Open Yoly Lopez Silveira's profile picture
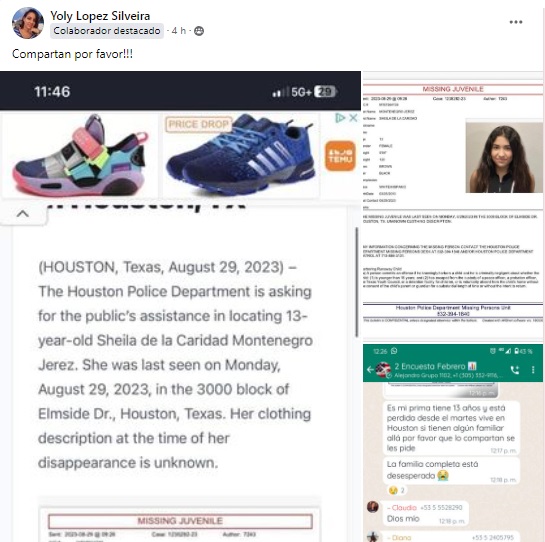Screen dimensions: 545x542 pos(28,23)
